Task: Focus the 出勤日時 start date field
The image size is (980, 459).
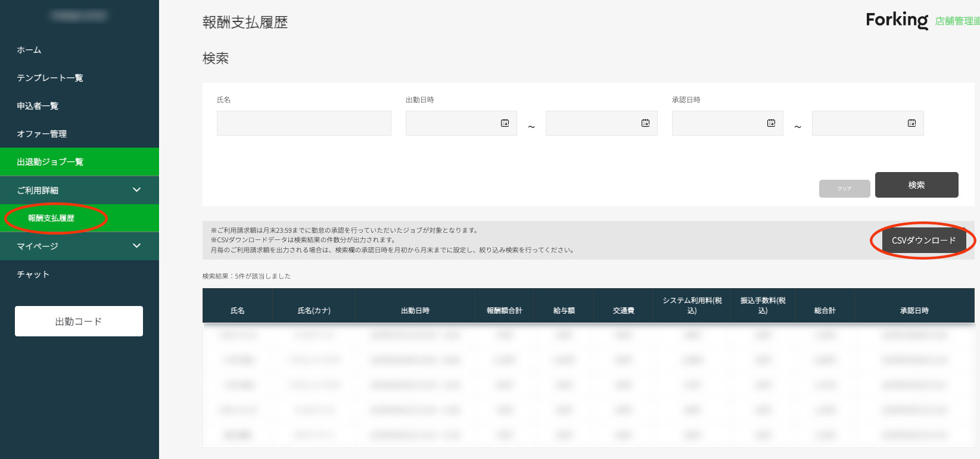Action: (461, 123)
